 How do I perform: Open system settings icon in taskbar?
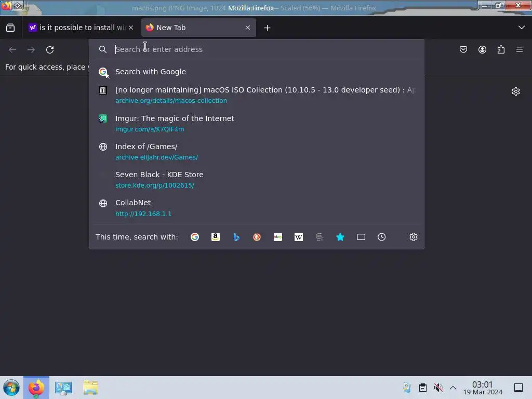(63, 388)
